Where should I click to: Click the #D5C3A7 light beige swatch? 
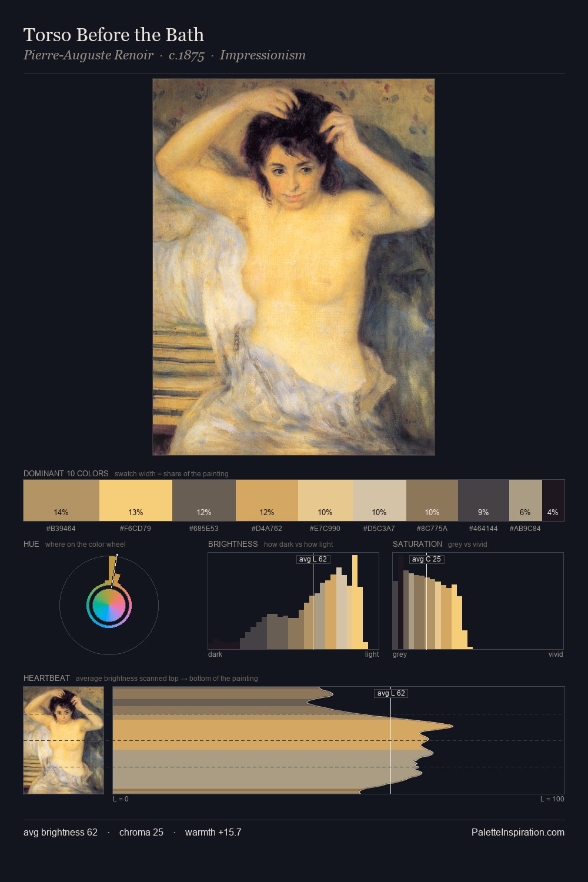click(x=379, y=500)
